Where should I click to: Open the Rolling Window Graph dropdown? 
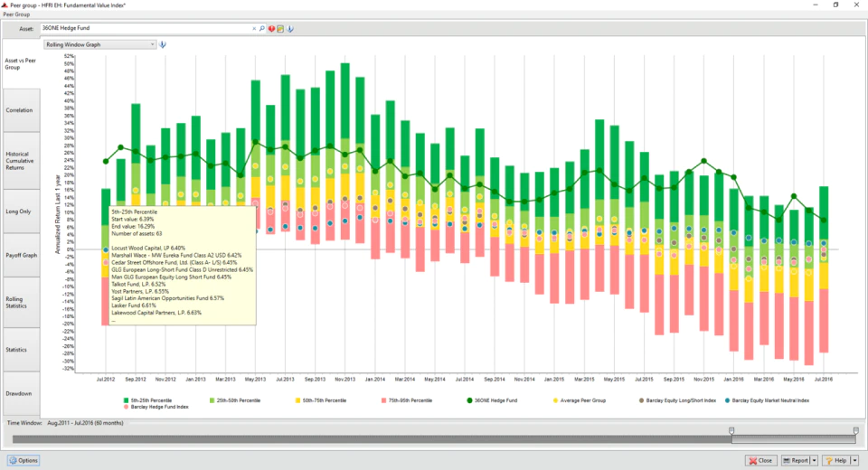pyautogui.click(x=100, y=45)
